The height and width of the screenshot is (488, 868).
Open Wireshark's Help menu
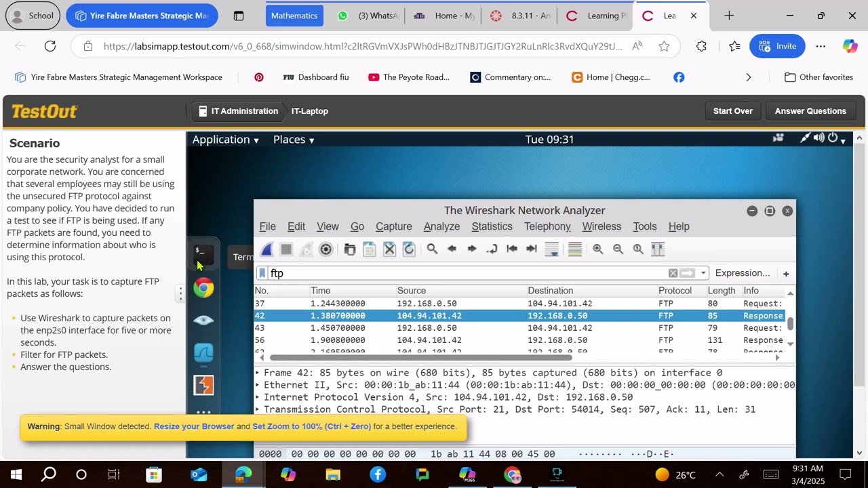[x=679, y=226]
